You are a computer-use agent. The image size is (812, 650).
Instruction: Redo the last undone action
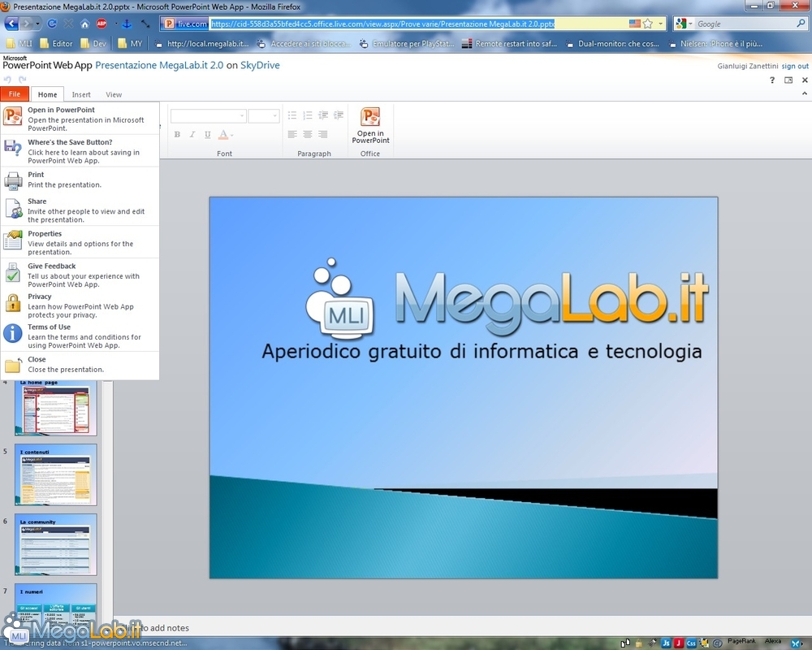tap(22, 80)
